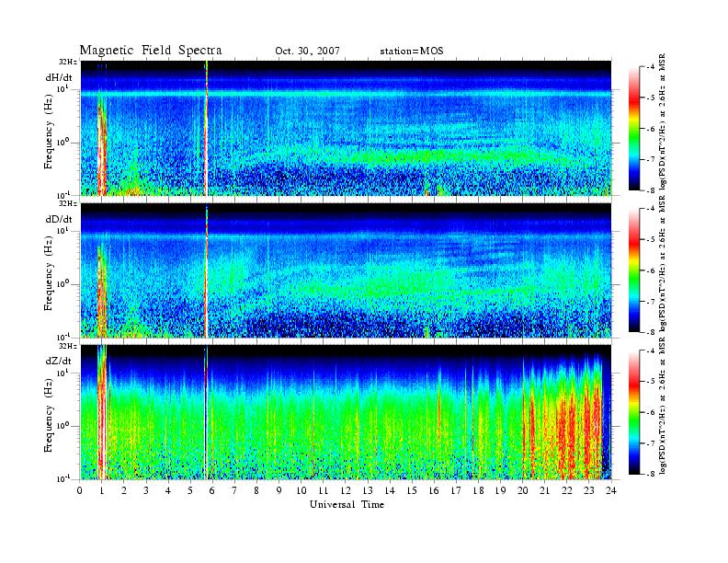
Task: Click time axis tick label "16"
Action: [x=434, y=491]
